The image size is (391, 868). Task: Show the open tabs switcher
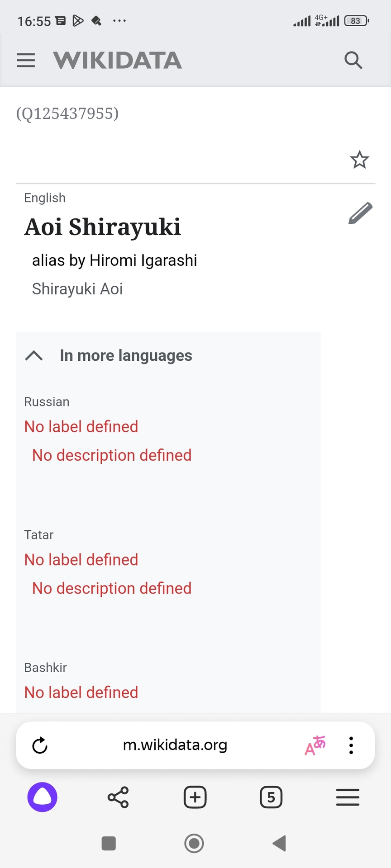tap(271, 797)
